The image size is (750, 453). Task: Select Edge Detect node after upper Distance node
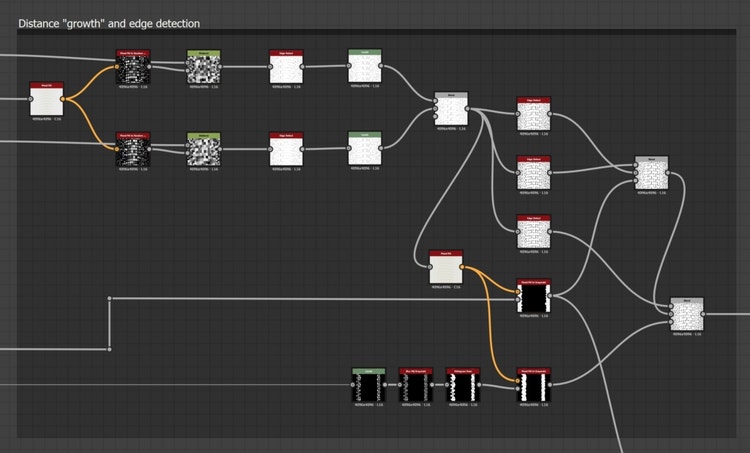click(286, 67)
